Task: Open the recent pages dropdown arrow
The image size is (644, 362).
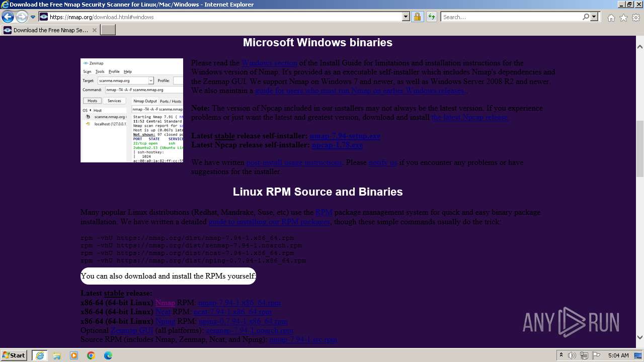Action: click(33, 17)
